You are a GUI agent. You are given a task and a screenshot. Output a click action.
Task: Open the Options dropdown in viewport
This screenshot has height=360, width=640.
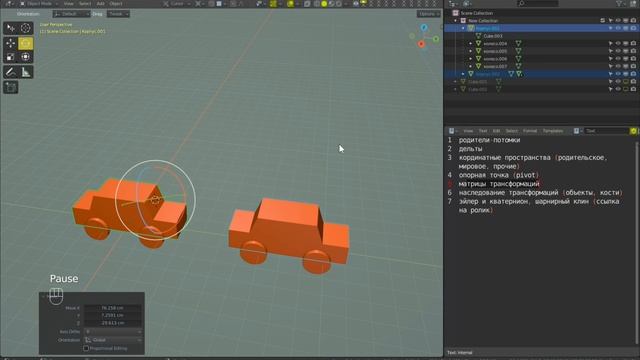click(x=428, y=14)
